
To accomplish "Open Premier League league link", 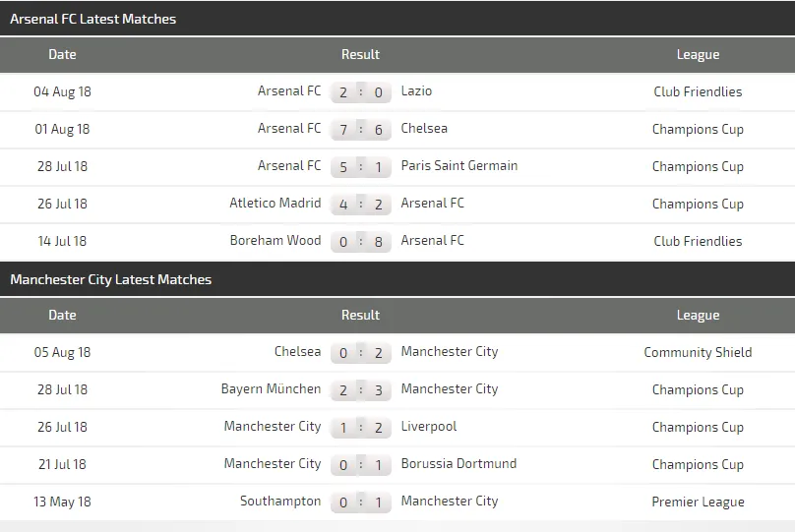I will [698, 502].
